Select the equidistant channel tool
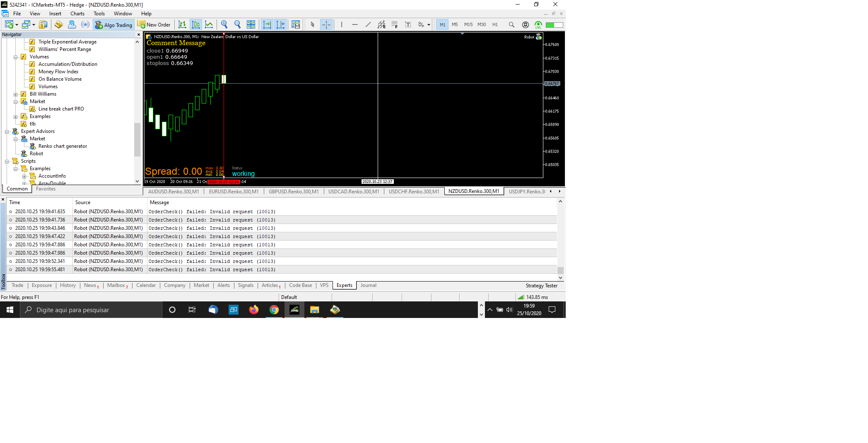 [381, 25]
